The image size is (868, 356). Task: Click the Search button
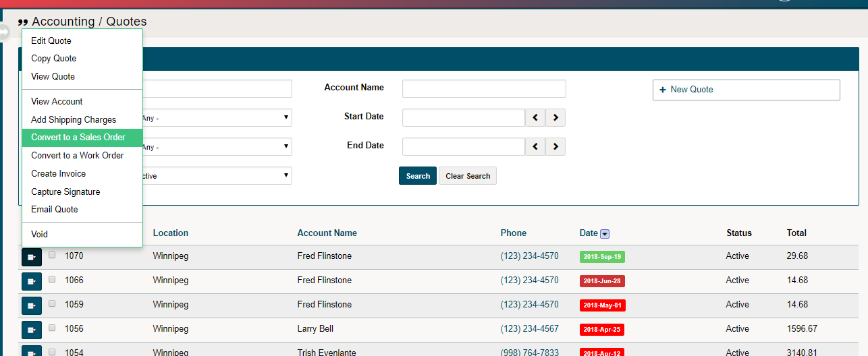coord(418,176)
